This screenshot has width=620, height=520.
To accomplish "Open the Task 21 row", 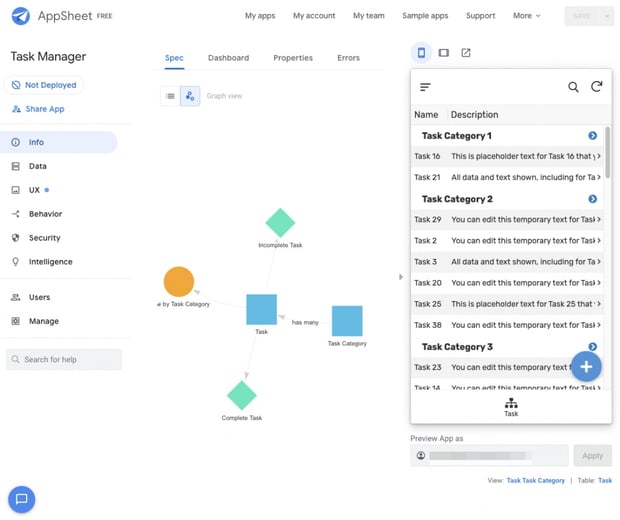I will click(x=507, y=177).
